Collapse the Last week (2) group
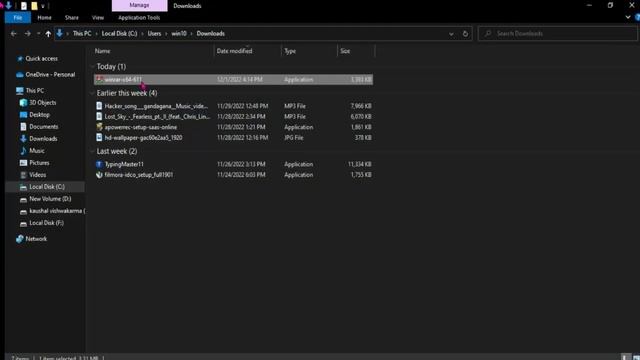The width and height of the screenshot is (640, 360). point(93,151)
